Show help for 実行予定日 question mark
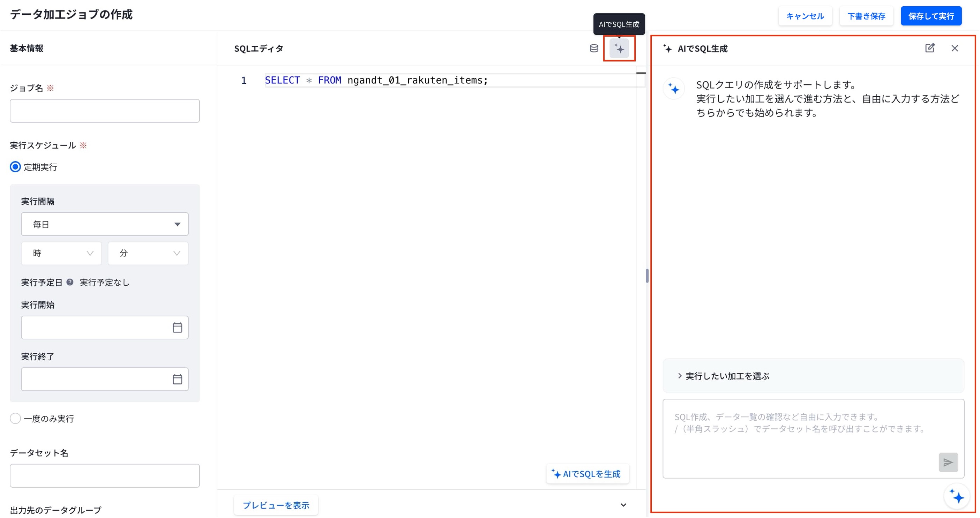 [x=70, y=282]
